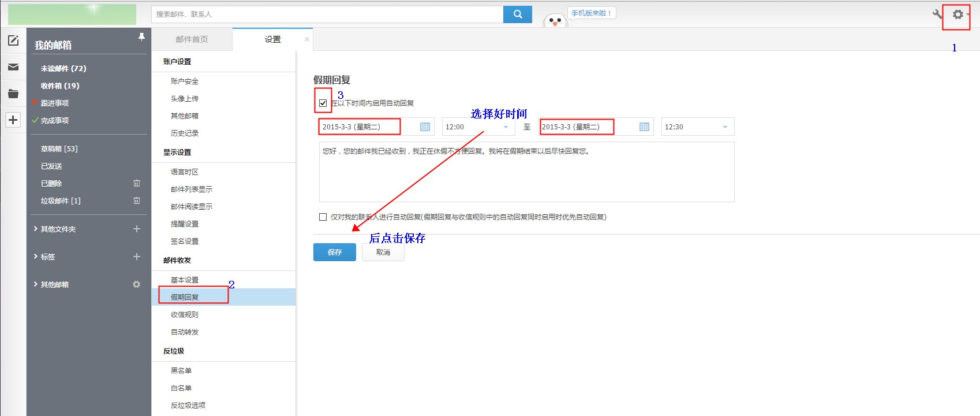Expand the 标签 section
This screenshot has width=980, height=416.
(47, 257)
